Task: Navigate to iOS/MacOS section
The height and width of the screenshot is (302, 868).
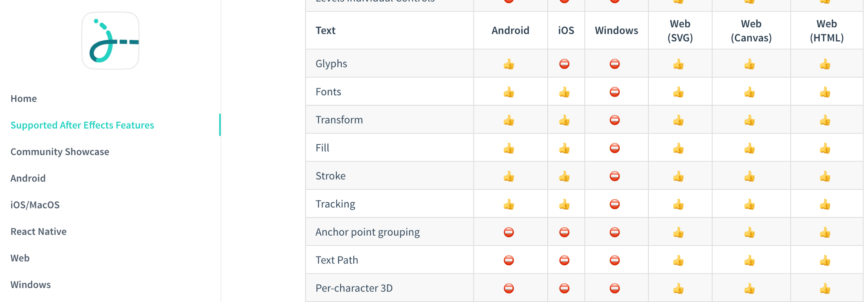Action: point(35,205)
